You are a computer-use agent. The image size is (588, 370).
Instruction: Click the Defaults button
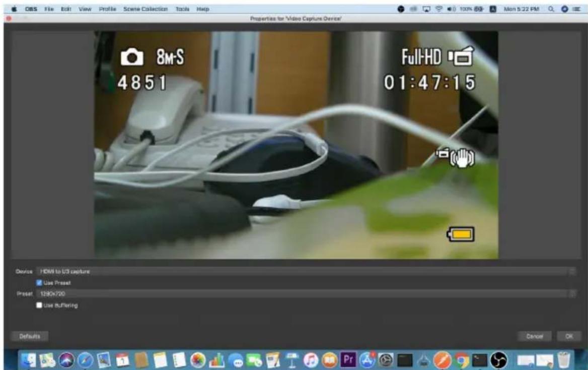pos(30,336)
